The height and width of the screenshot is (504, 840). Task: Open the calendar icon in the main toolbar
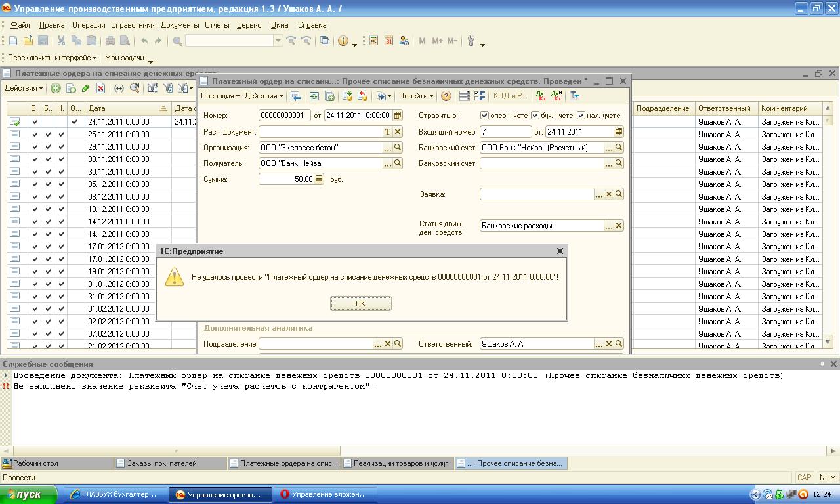(x=388, y=41)
